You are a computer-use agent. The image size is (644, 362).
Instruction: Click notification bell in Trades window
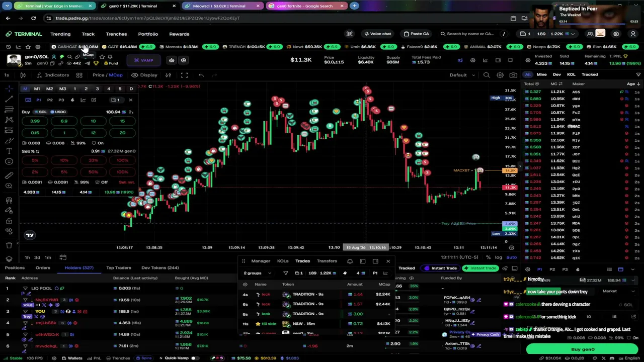point(350,261)
